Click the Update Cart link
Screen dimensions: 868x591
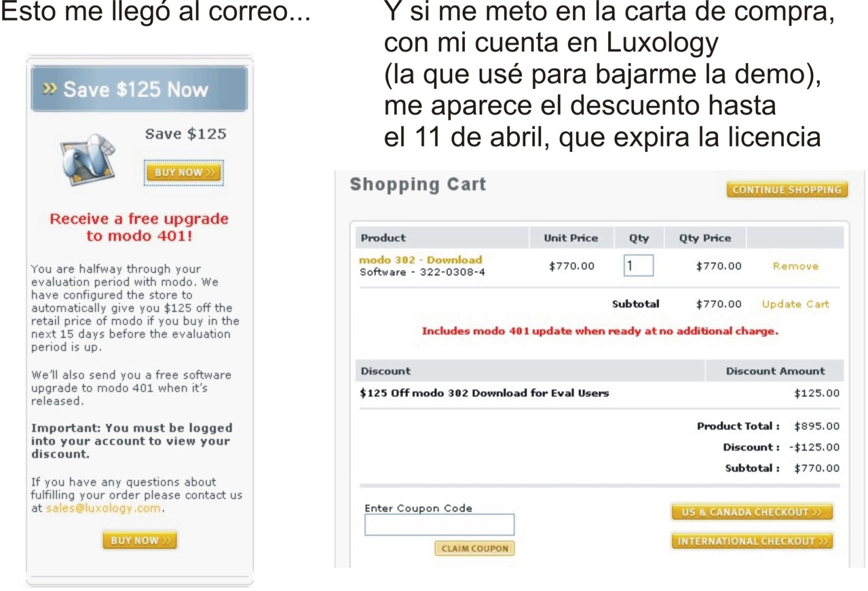(x=795, y=304)
